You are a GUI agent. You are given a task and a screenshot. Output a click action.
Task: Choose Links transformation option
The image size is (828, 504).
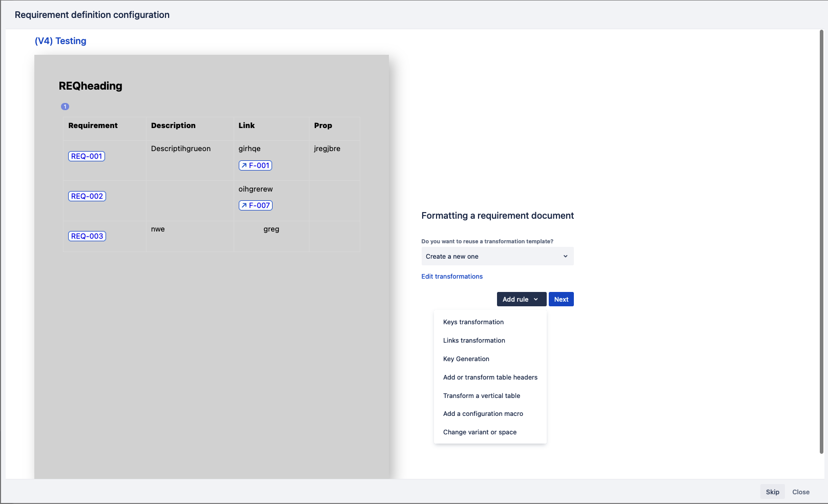(473, 340)
